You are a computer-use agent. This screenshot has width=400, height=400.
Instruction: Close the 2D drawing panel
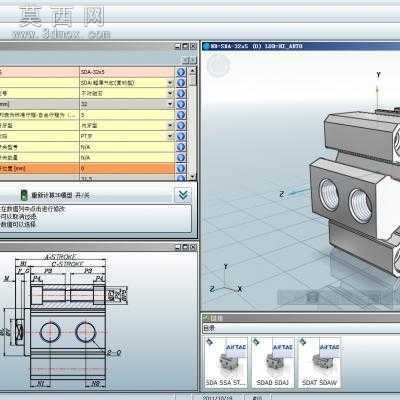coord(193,247)
